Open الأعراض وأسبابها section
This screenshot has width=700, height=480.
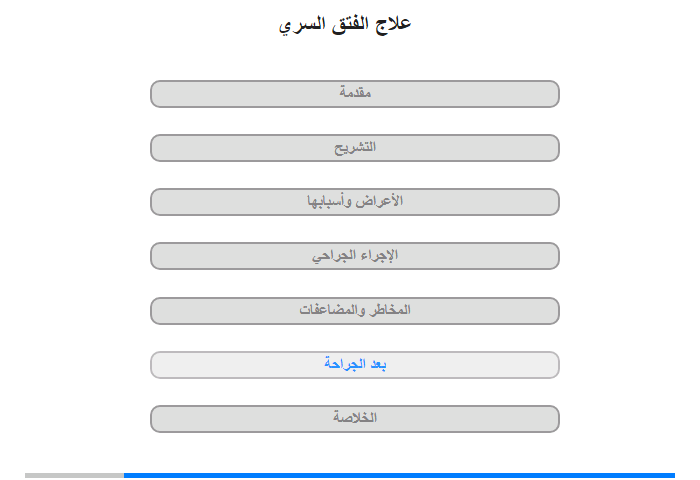click(x=355, y=202)
